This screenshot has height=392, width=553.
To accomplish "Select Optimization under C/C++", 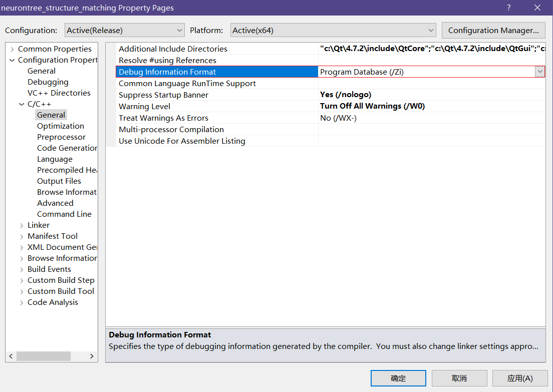I will (61, 126).
